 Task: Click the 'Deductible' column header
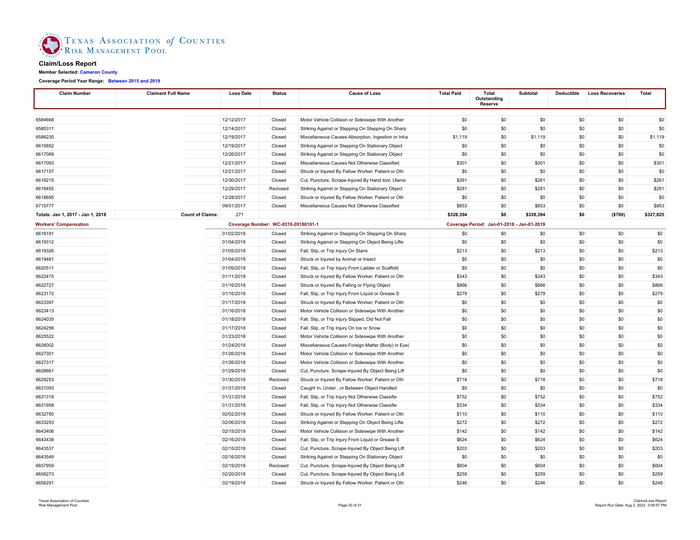click(567, 93)
